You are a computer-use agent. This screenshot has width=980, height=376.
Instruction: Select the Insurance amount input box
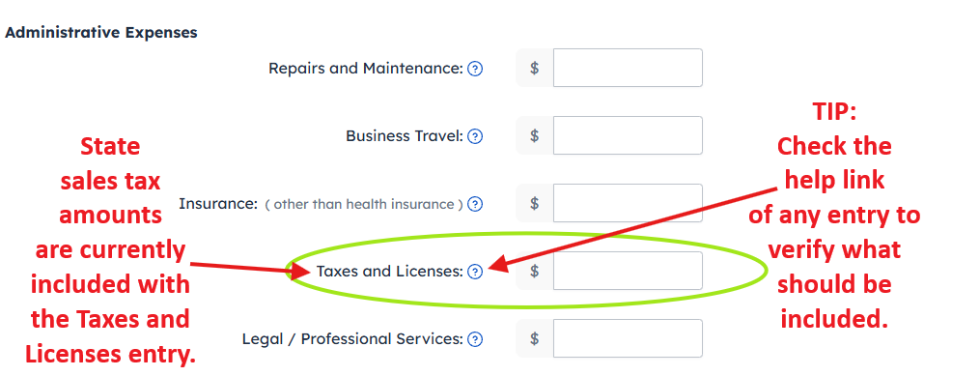click(x=628, y=203)
